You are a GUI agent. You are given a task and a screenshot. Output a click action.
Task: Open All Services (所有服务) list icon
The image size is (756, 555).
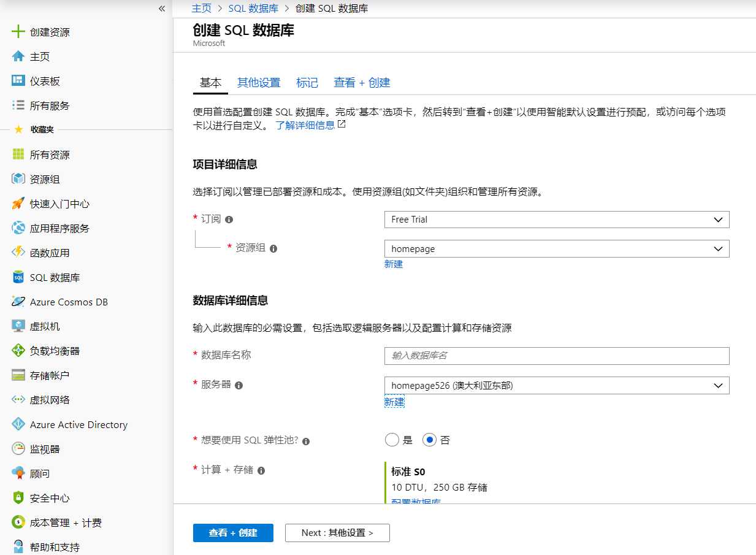tap(18, 105)
